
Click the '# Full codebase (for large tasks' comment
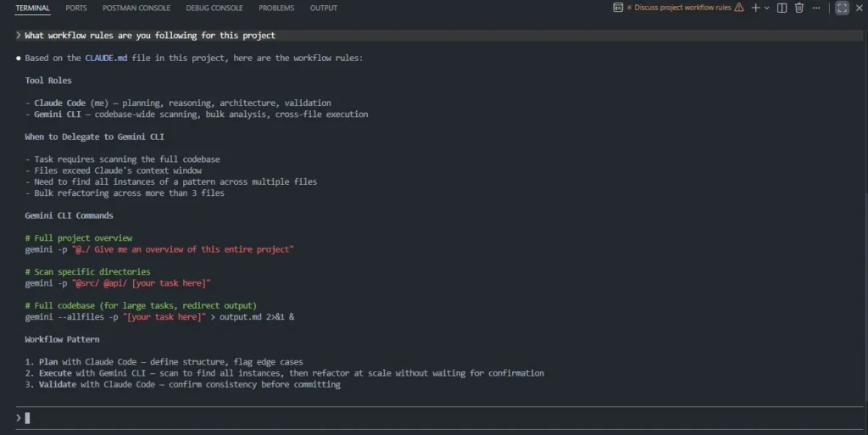(x=141, y=305)
